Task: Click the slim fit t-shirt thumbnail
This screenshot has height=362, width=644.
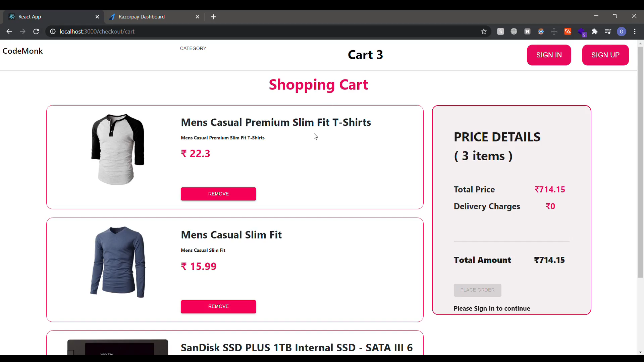Action: tap(117, 149)
